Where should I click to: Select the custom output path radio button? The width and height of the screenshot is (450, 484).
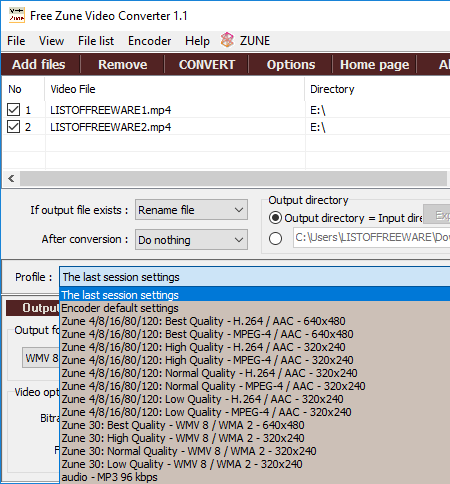[275, 238]
